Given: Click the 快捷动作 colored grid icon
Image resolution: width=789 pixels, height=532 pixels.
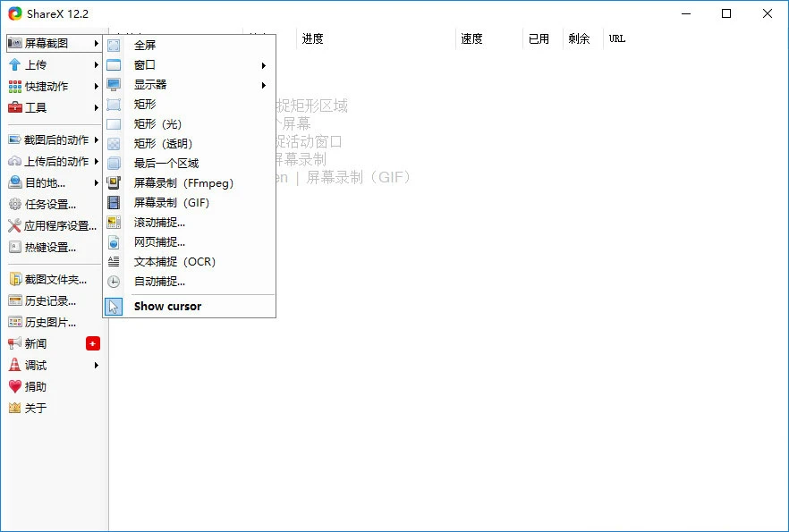Looking at the screenshot, I should [x=14, y=87].
